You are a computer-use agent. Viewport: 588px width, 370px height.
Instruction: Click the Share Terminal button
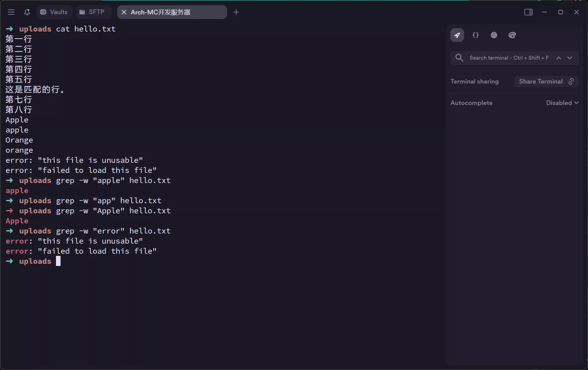tap(546, 81)
